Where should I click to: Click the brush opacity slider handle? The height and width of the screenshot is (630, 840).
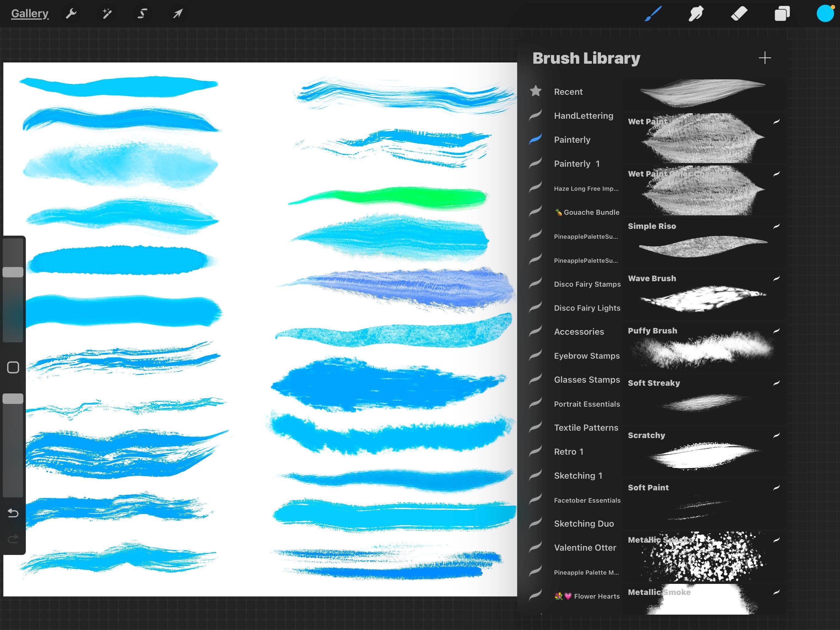[x=13, y=399]
